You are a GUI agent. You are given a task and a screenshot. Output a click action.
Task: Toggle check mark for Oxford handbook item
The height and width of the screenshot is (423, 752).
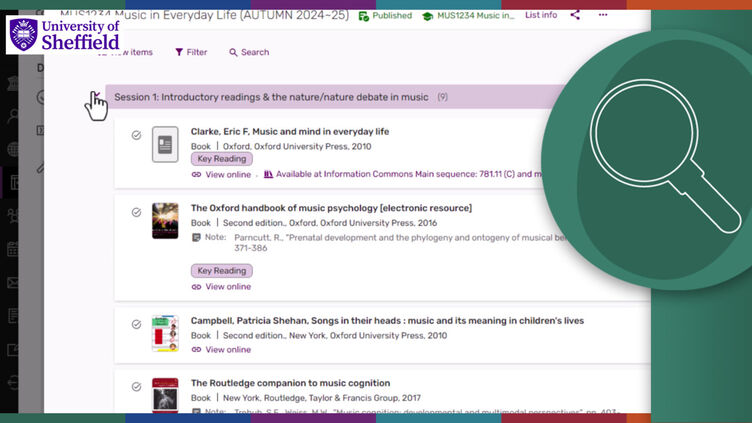click(137, 212)
